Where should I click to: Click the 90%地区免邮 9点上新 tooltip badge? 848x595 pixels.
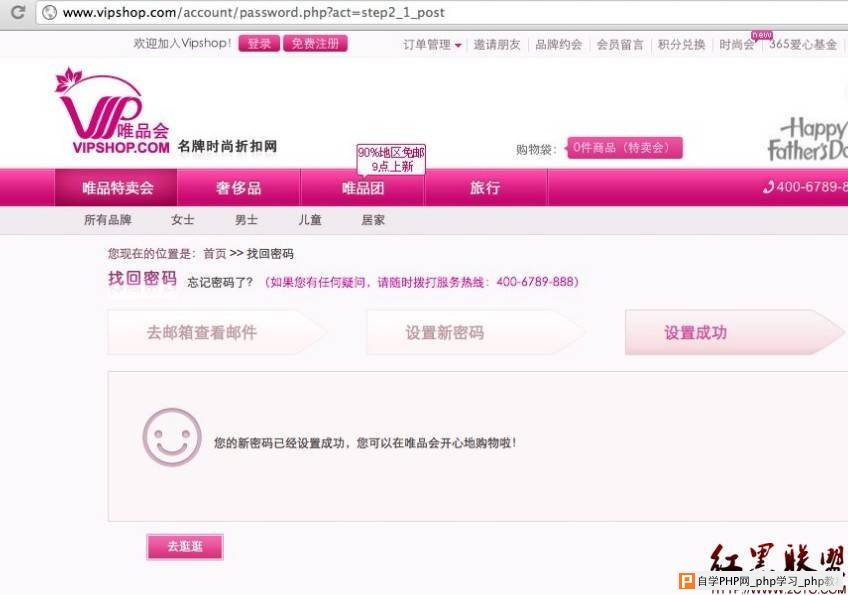[x=391, y=159]
